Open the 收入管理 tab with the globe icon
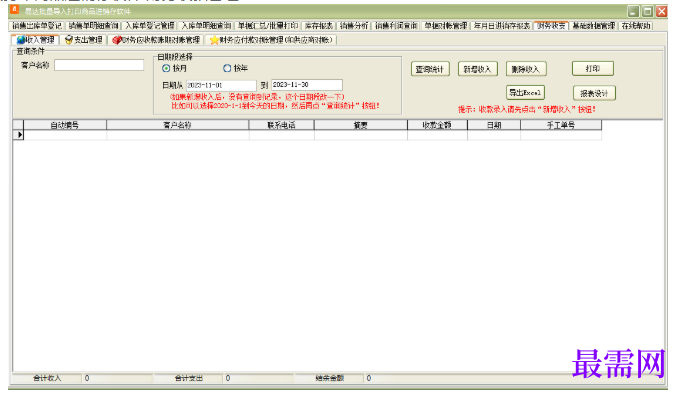Image resolution: width=684 pixels, height=395 pixels. point(35,40)
